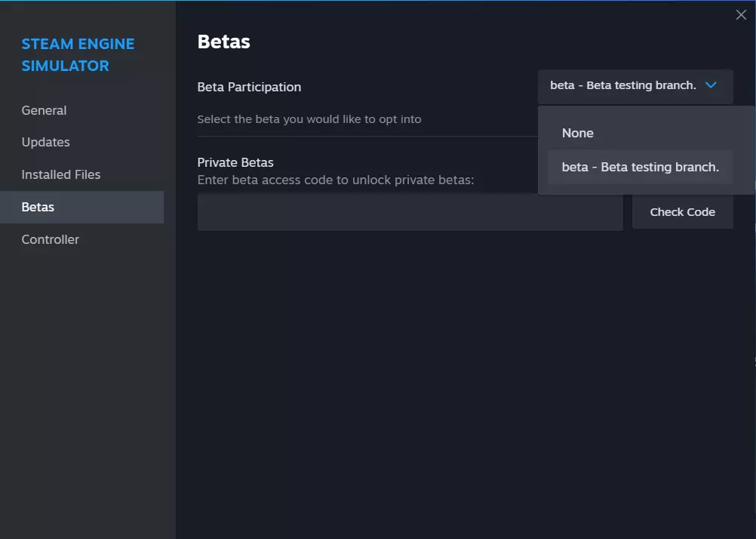Click the blue dropdown chevron arrow
Image resolution: width=756 pixels, height=539 pixels.
[711, 85]
